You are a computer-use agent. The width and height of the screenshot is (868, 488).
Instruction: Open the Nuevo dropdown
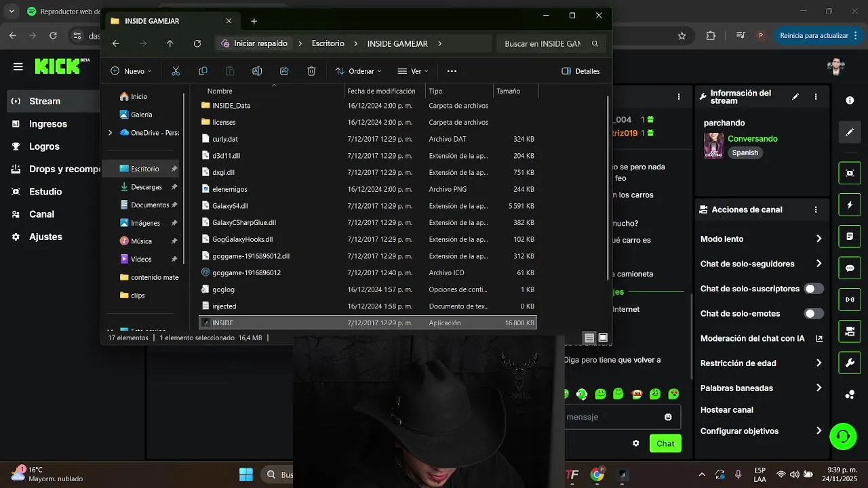pos(131,71)
